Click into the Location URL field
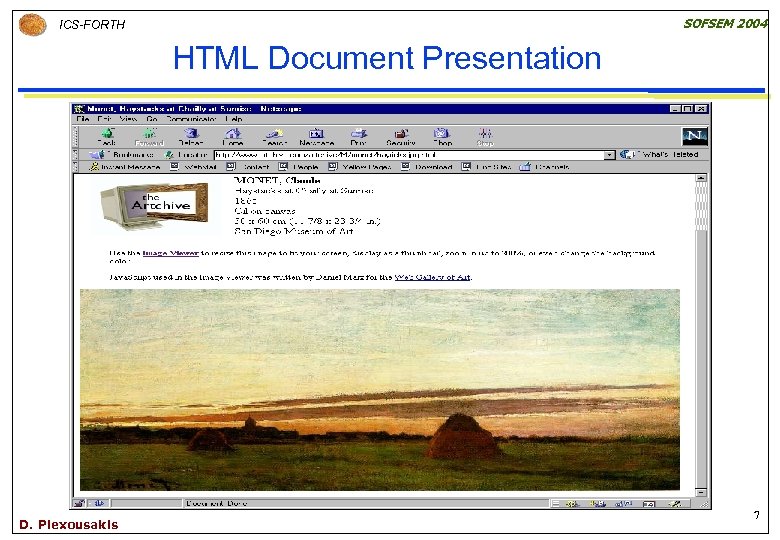Image resolution: width=780 pixels, height=540 pixels. point(409,155)
